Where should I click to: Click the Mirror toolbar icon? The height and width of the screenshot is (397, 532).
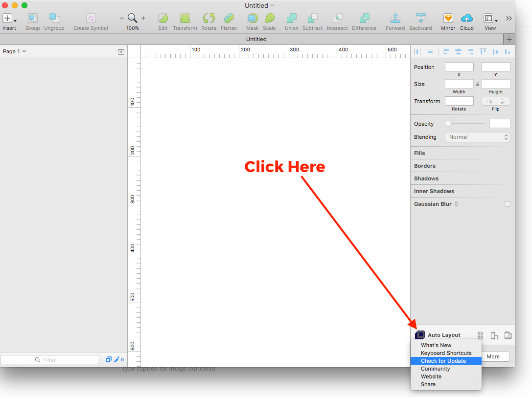448,19
